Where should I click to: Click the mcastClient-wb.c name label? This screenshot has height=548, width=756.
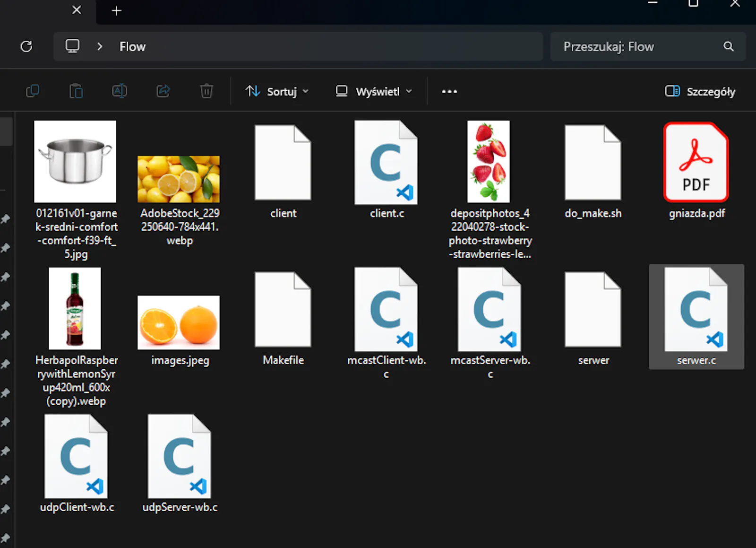pyautogui.click(x=387, y=367)
